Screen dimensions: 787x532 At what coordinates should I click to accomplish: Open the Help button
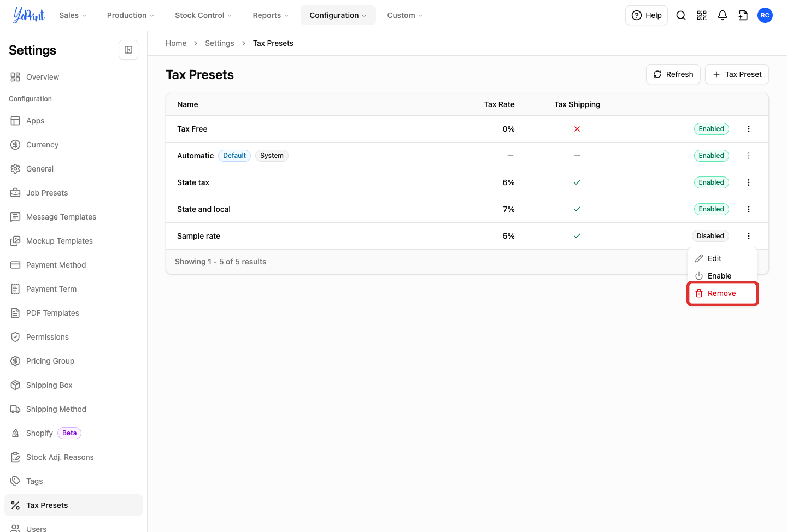click(x=647, y=15)
